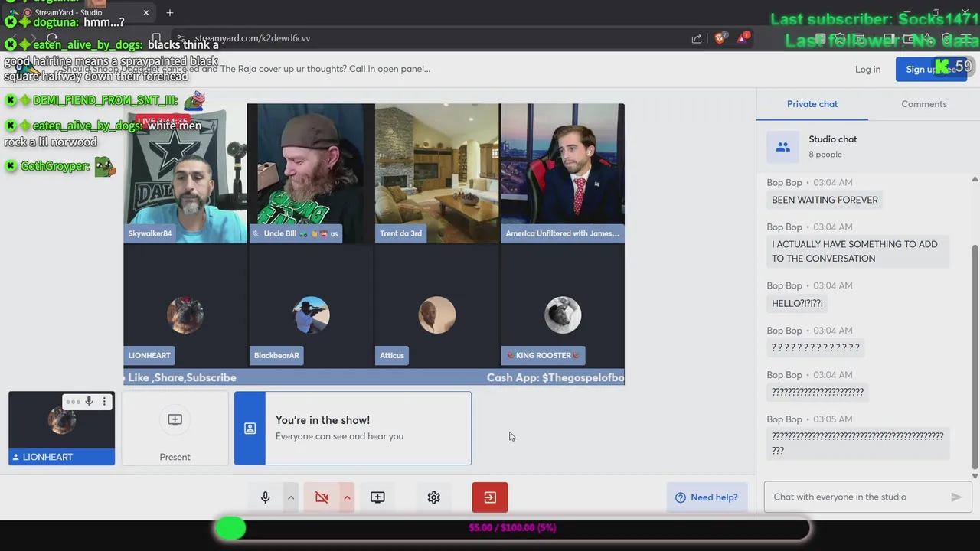Click the Atticus avatar
Screen dimensions: 980x551
point(437,315)
